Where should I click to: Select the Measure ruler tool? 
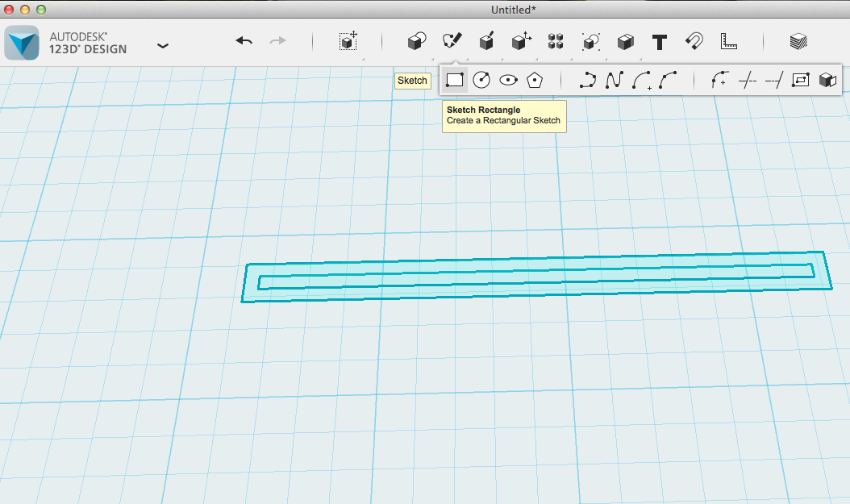[728, 41]
